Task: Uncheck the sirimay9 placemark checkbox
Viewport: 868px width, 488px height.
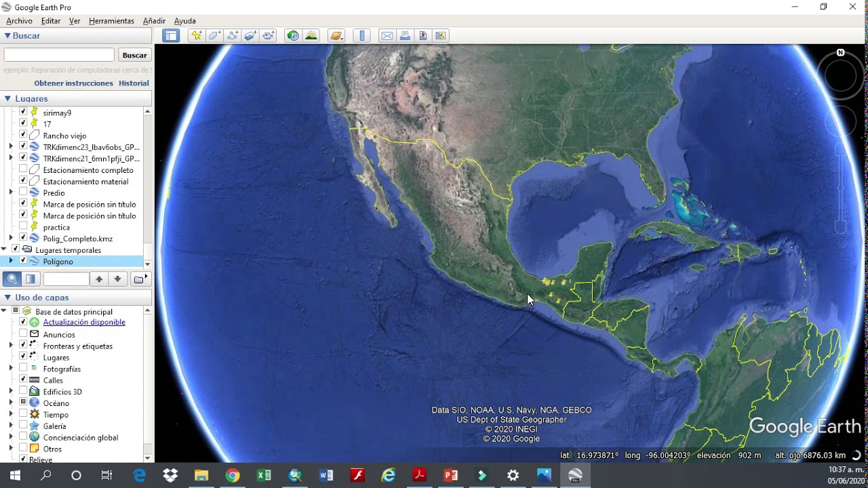Action: tap(23, 113)
